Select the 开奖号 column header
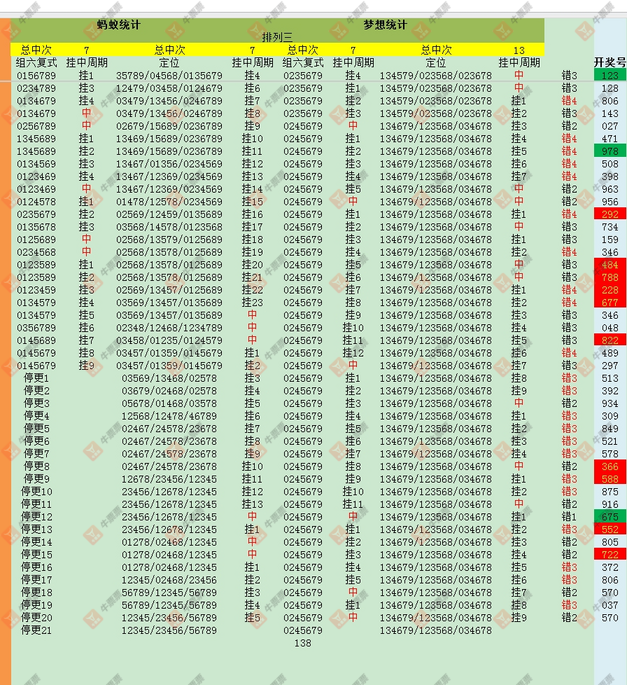The width and height of the screenshot is (627, 685). [x=610, y=62]
